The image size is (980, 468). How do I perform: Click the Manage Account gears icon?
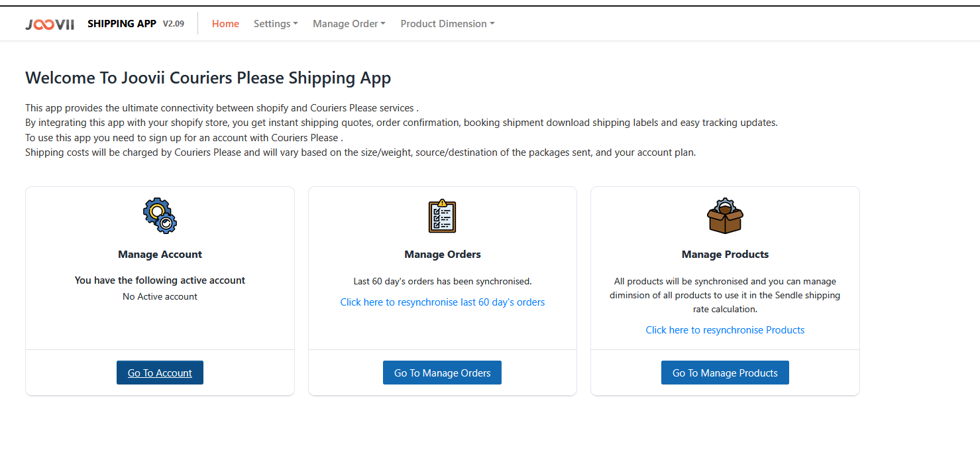pos(160,215)
